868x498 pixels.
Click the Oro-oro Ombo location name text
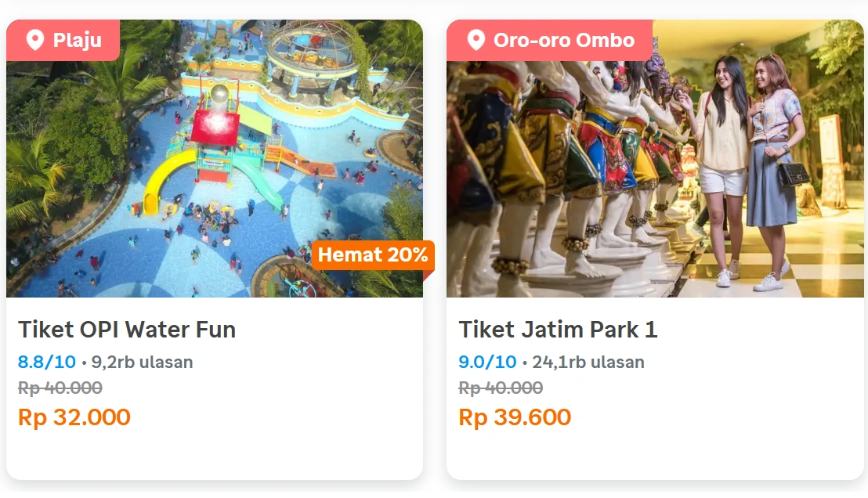pos(564,40)
